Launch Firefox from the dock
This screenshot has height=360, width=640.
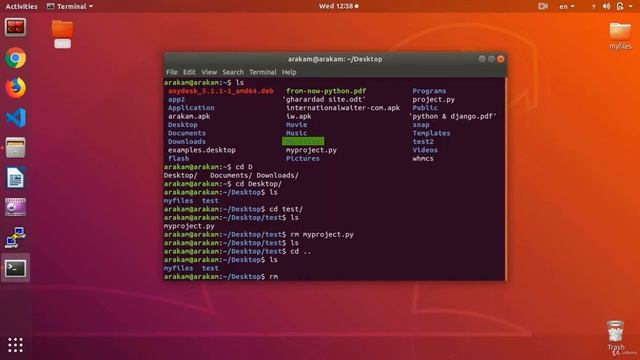(x=16, y=88)
